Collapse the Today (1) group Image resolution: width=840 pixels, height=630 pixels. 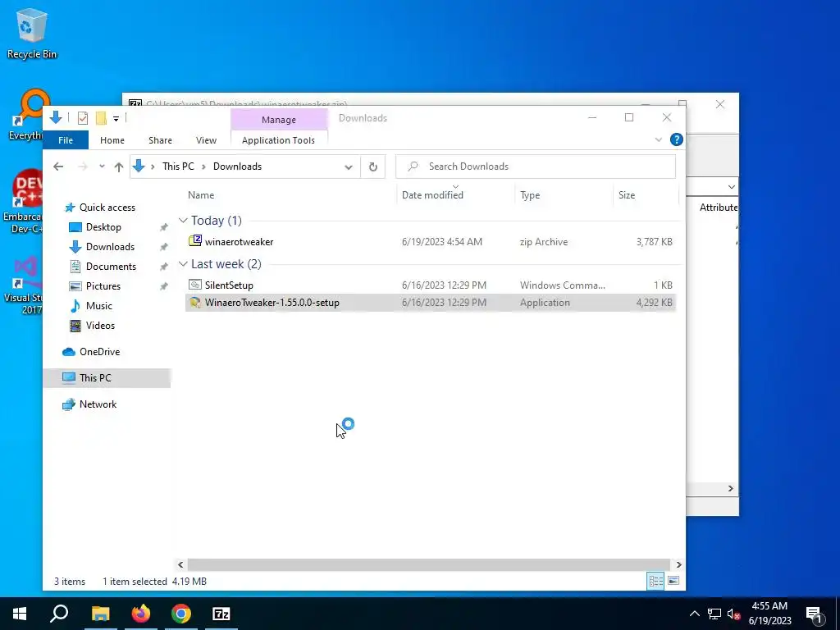tap(183, 220)
